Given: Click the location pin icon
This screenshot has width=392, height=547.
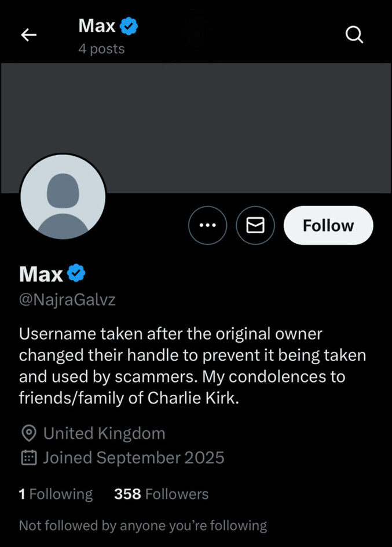Looking at the screenshot, I should pyautogui.click(x=28, y=433).
